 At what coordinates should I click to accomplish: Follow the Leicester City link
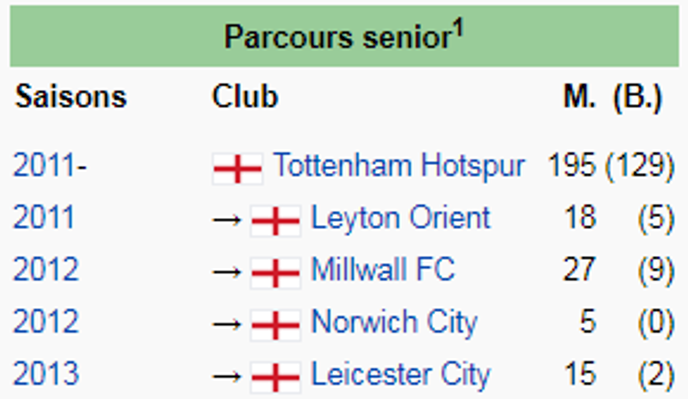click(401, 375)
